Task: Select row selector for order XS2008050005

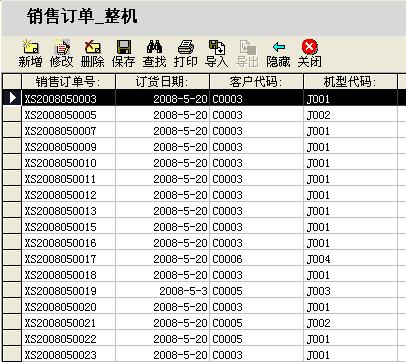Action: pyautogui.click(x=12, y=115)
